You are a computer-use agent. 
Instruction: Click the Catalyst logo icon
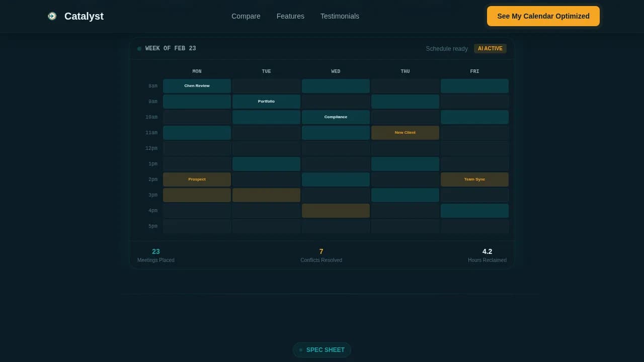tap(52, 16)
